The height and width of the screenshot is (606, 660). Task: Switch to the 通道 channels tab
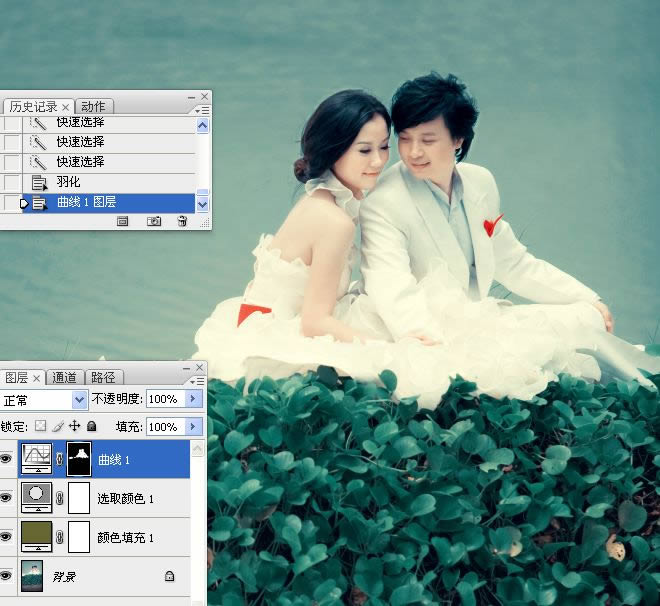pyautogui.click(x=65, y=378)
